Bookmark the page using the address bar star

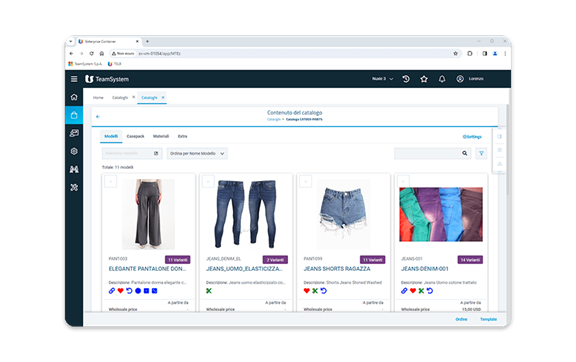[456, 53]
